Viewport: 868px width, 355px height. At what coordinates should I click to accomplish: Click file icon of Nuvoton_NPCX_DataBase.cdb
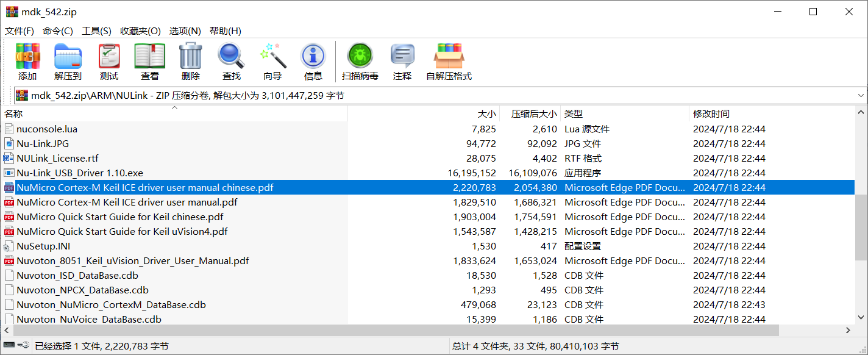coord(9,290)
